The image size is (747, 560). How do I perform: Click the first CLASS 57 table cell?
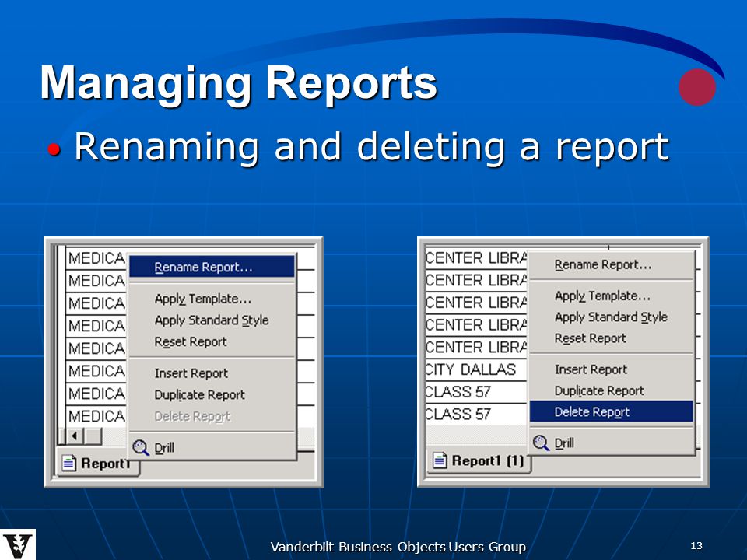[x=476, y=392]
